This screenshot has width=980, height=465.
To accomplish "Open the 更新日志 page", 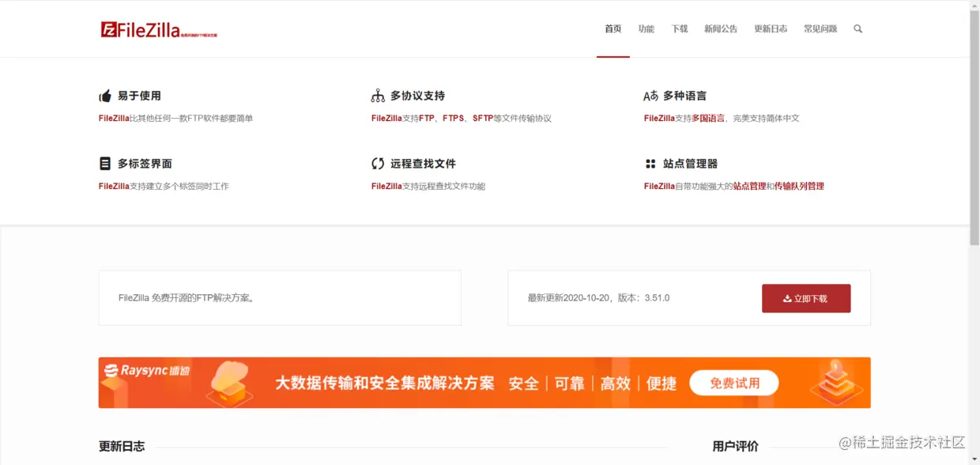I will point(771,28).
